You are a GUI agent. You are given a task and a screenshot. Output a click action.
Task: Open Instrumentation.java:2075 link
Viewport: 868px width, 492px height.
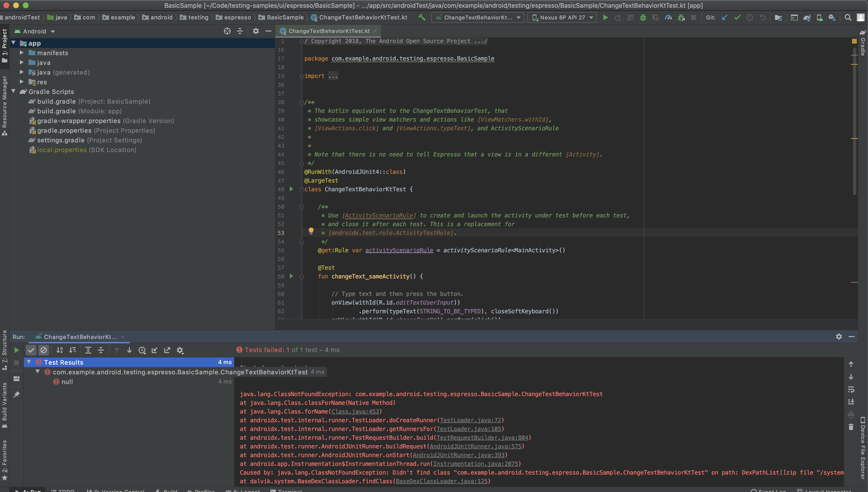tap(475, 464)
